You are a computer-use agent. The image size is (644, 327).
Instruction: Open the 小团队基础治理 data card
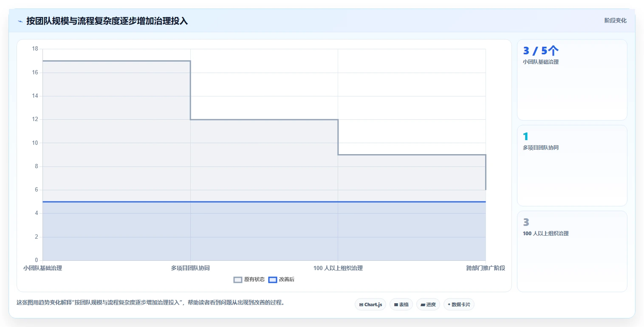click(572, 80)
